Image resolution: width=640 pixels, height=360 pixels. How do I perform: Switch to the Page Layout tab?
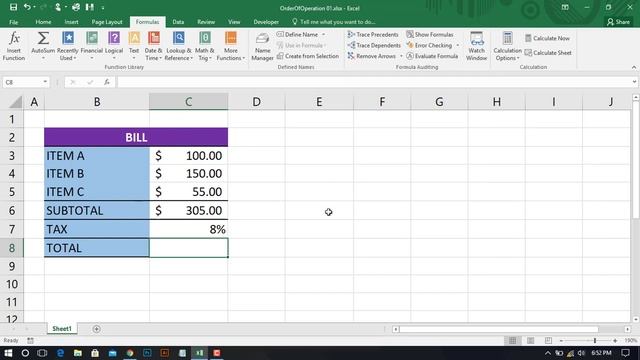[107, 22]
